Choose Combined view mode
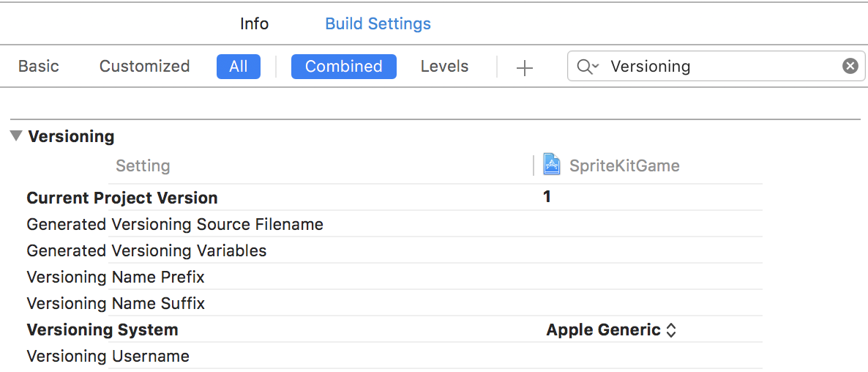868x372 pixels. [x=344, y=67]
